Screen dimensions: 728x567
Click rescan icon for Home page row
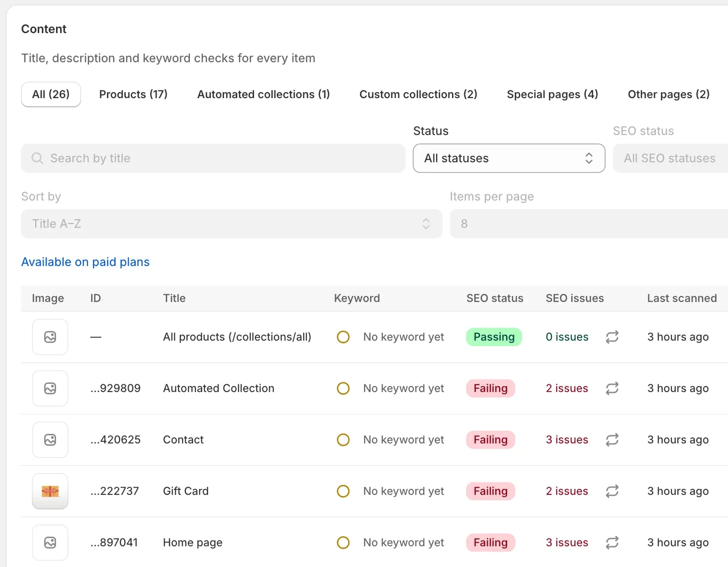[612, 542]
